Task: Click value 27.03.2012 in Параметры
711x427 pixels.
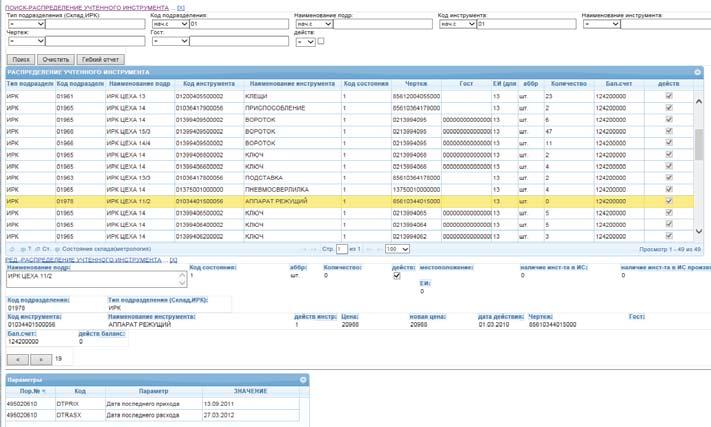Action: 250,415
